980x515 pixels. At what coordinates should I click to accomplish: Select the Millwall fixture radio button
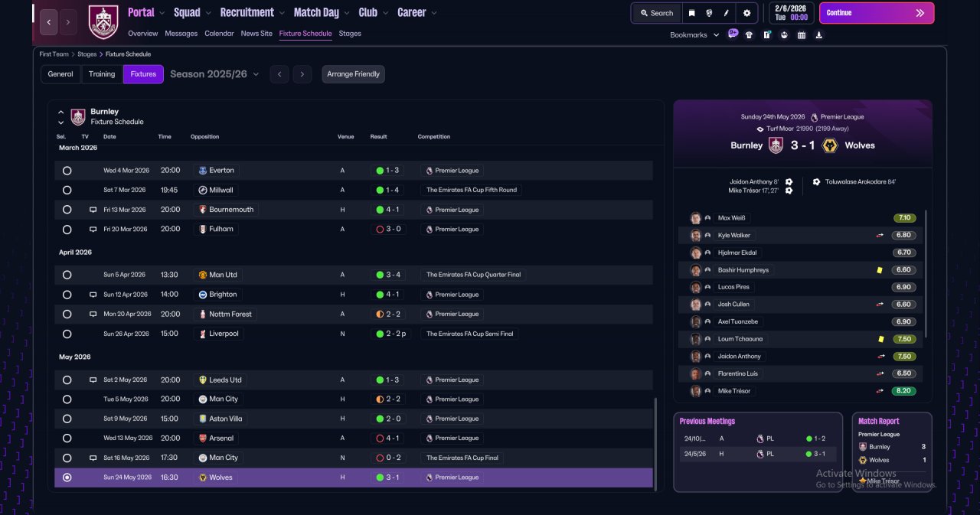67,190
